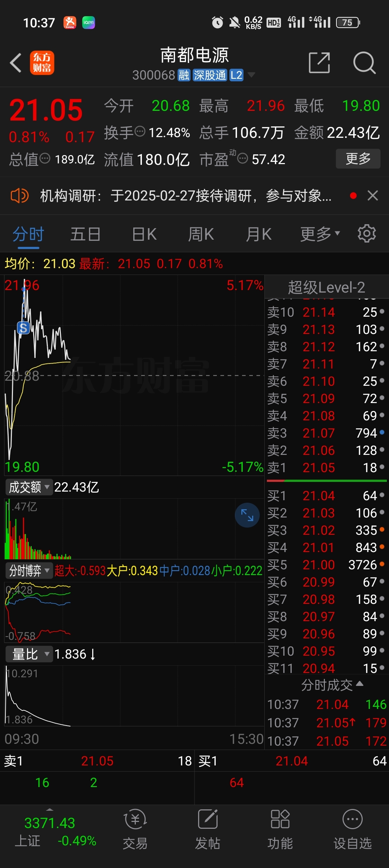Screen dimensions: 389x868
Task: Tap the 设自选 watchlist icon
Action: pyautogui.click(x=353, y=829)
